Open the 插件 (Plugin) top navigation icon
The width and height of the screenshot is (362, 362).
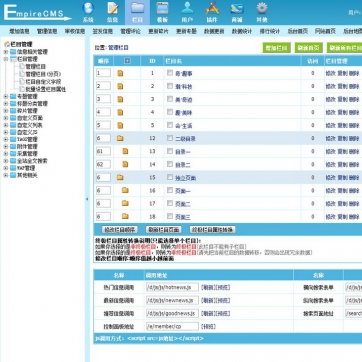click(212, 12)
